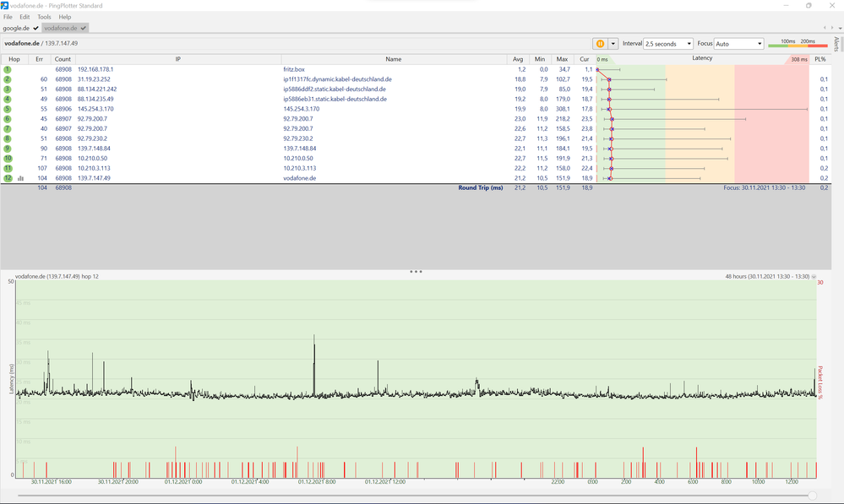Viewport: 844px width, 504px height.
Task: Toggle the hop 12 timeline graph icon
Action: coord(20,178)
